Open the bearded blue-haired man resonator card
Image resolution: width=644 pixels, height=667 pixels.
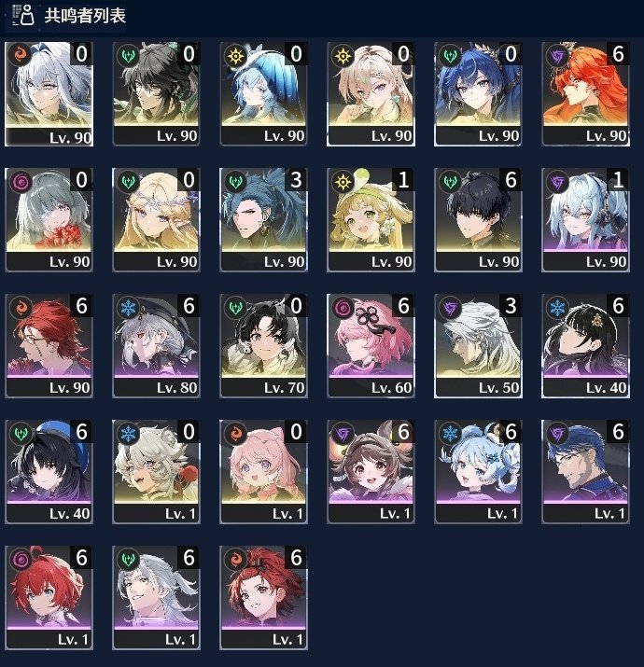pyautogui.click(x=586, y=472)
